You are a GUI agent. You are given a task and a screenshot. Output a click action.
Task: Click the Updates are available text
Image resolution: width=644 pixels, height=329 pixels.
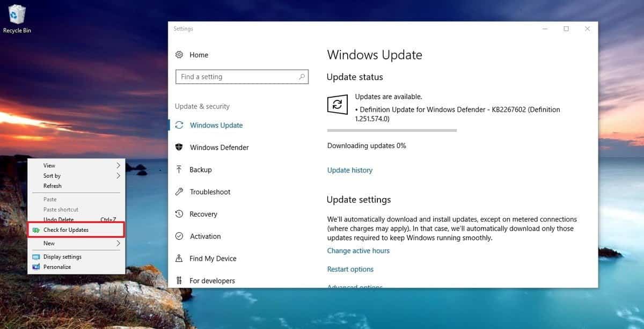click(389, 97)
